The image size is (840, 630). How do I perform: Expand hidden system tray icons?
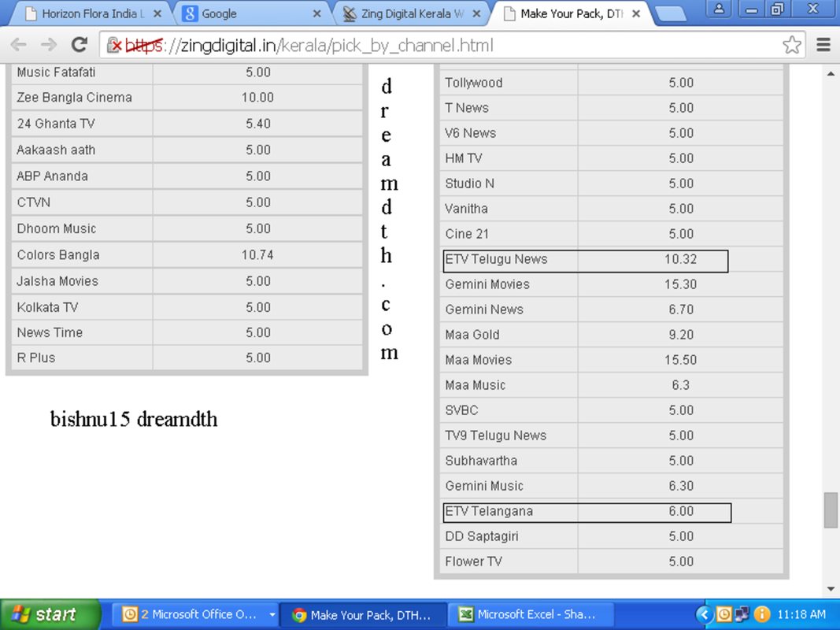[705, 614]
